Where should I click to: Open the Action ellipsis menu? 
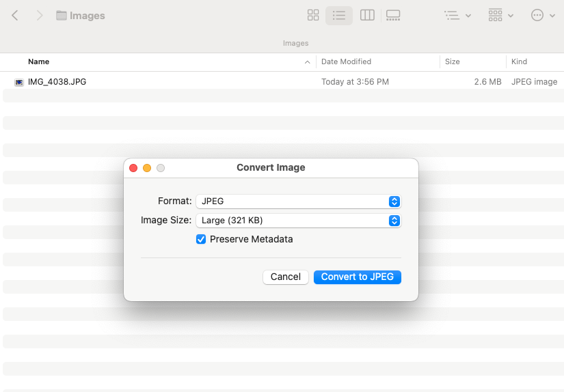pyautogui.click(x=543, y=16)
